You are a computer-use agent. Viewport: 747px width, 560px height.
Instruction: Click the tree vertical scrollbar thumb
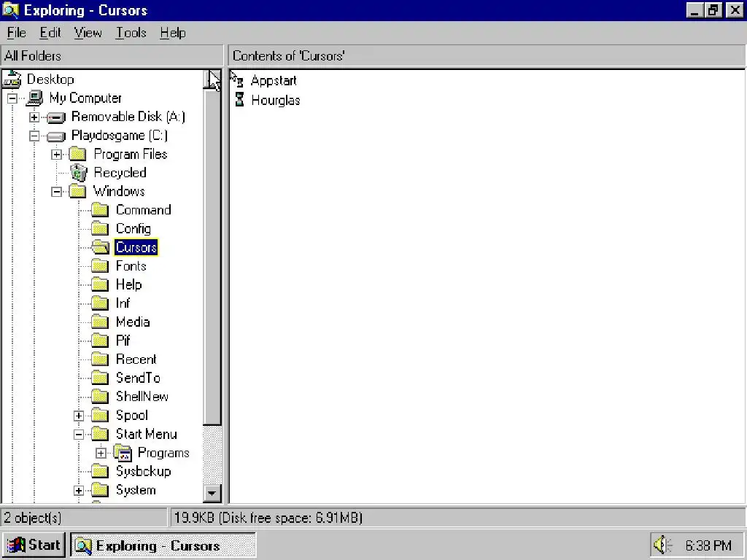212,257
